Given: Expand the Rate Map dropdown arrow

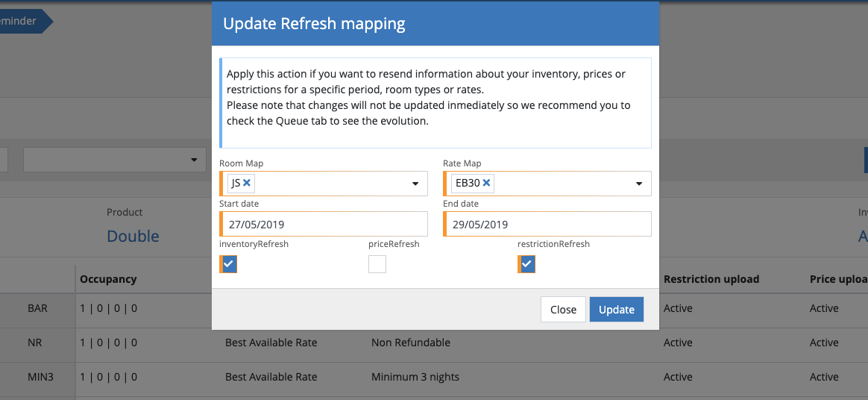Looking at the screenshot, I should click(639, 184).
